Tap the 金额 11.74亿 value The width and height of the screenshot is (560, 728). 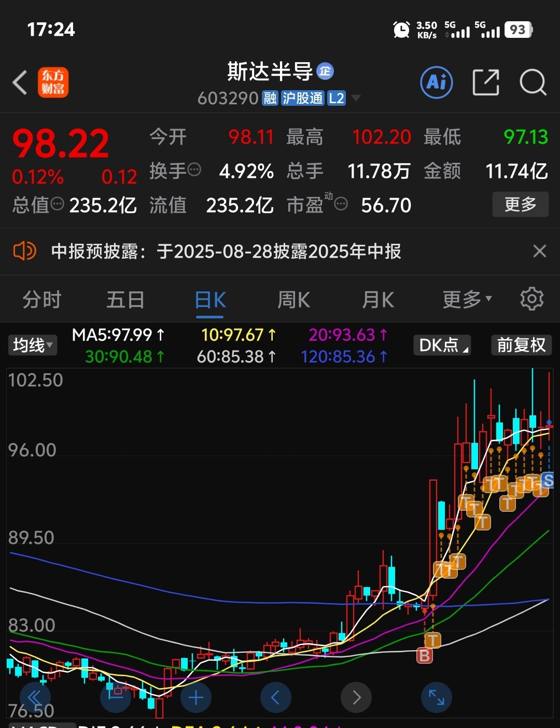[x=516, y=171]
